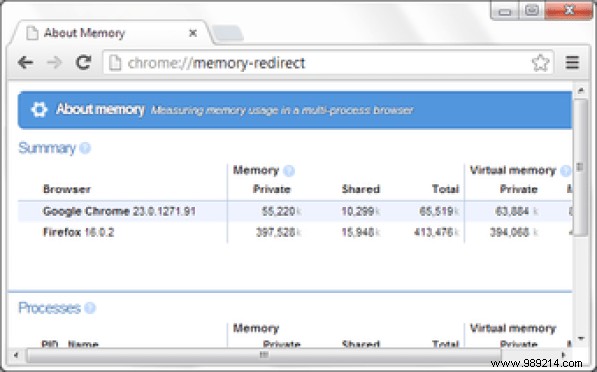597x372 pixels.
Task: Click the horizontal scrollbar left arrow
Action: point(16,355)
